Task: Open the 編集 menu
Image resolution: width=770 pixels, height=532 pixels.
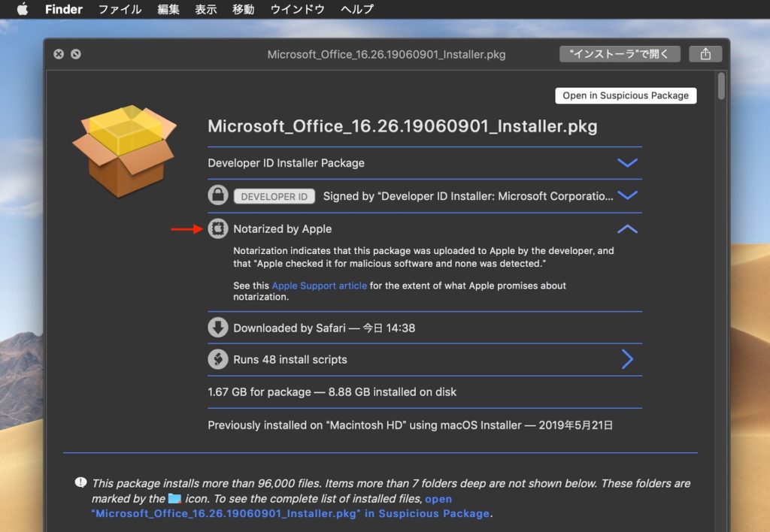Action: (168, 9)
